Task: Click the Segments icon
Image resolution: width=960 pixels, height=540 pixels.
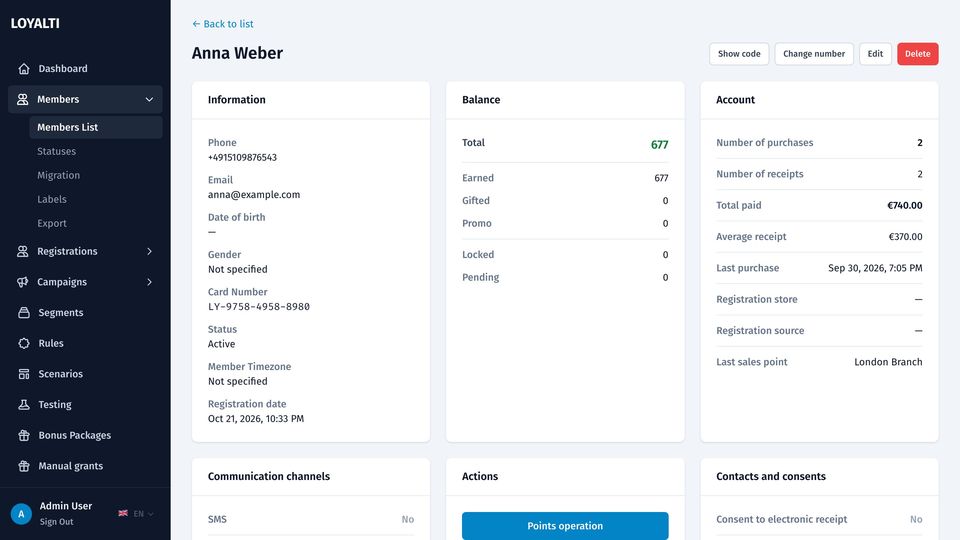Action: 24,312
